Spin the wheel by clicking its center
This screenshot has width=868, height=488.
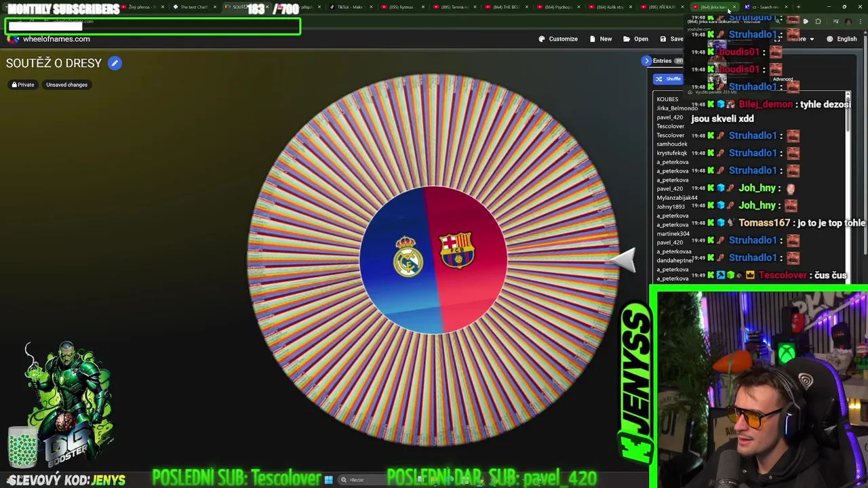433,260
